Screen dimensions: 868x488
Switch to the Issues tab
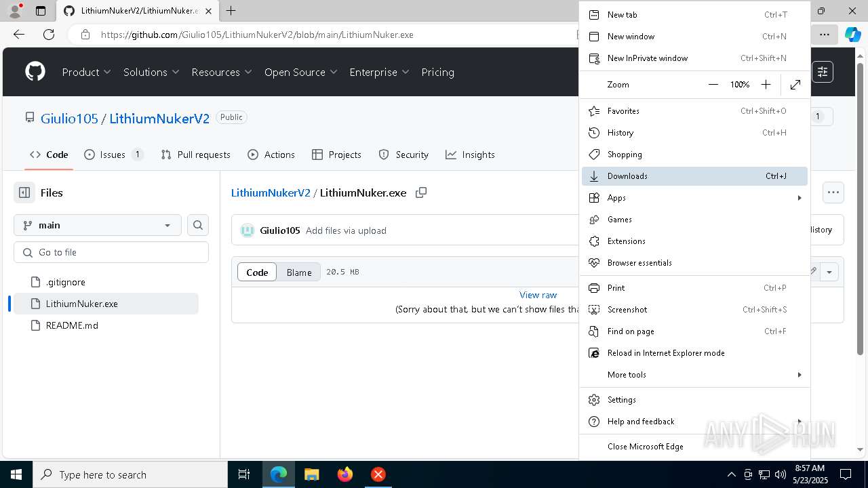pyautogui.click(x=114, y=155)
